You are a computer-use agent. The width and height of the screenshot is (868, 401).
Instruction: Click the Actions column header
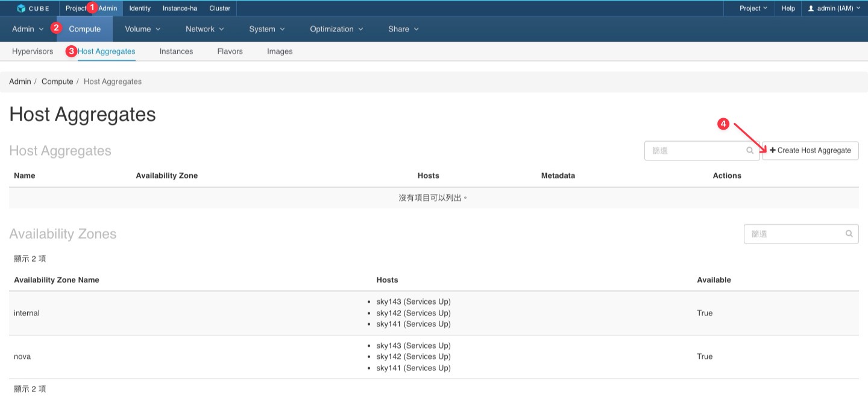click(x=727, y=175)
